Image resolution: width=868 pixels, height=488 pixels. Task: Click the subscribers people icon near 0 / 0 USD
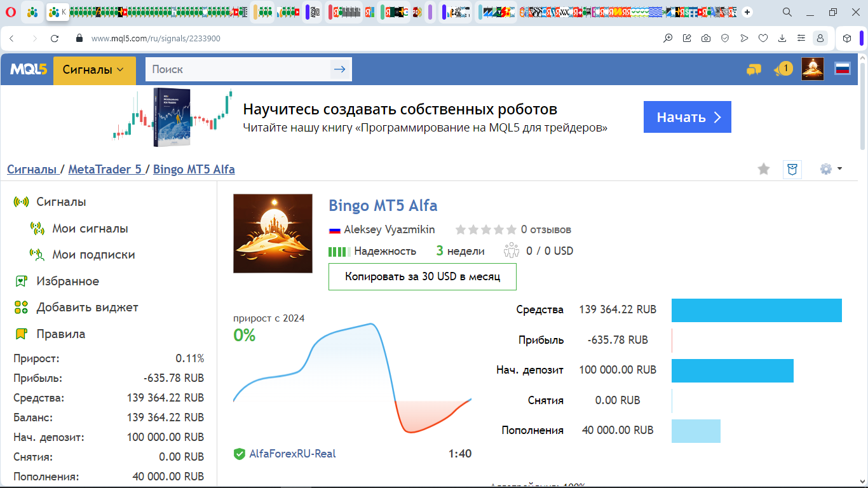coord(512,250)
